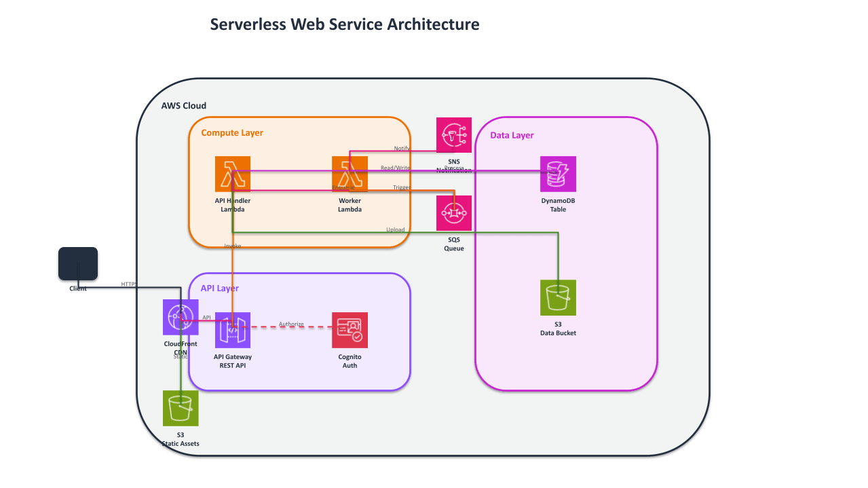
Task: Select the Compute Layer header
Action: tap(231, 133)
